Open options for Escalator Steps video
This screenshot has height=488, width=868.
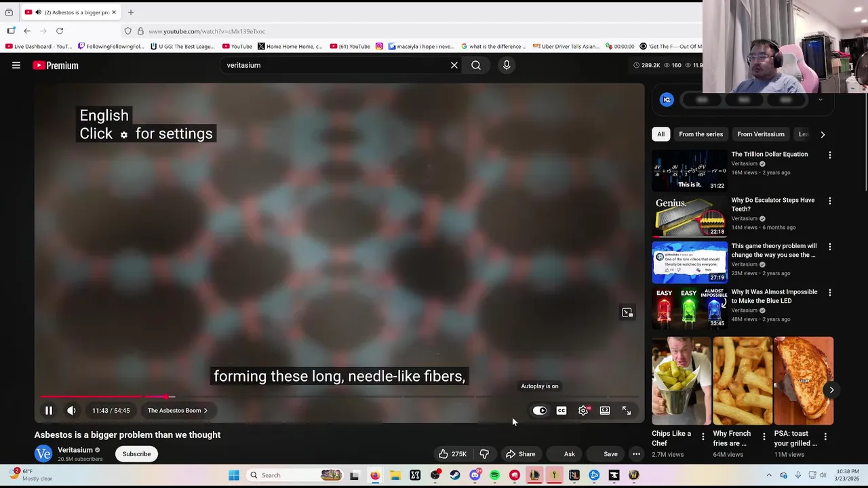829,201
